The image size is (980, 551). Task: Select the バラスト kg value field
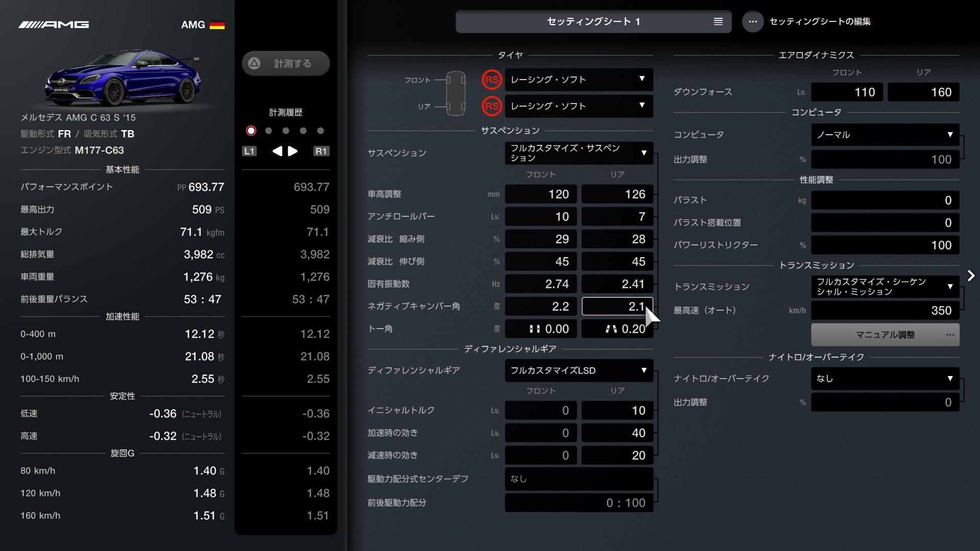(x=885, y=201)
